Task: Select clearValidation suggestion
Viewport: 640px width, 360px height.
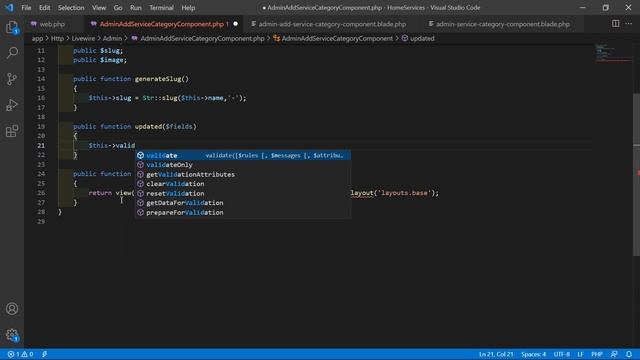Action: point(242,184)
